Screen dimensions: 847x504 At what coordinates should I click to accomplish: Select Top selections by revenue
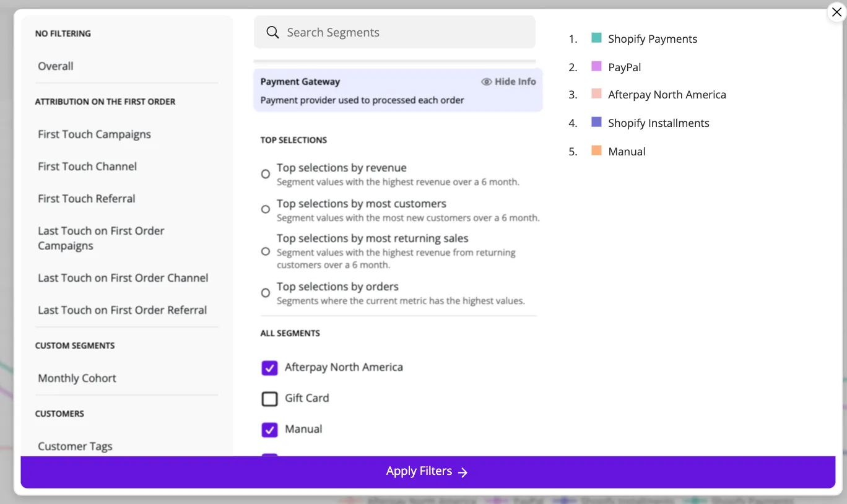click(x=266, y=174)
